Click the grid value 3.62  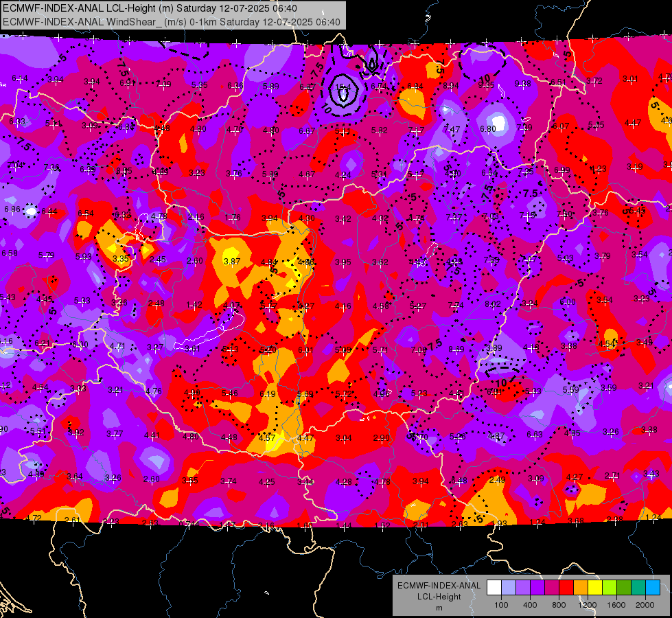tap(380, 262)
